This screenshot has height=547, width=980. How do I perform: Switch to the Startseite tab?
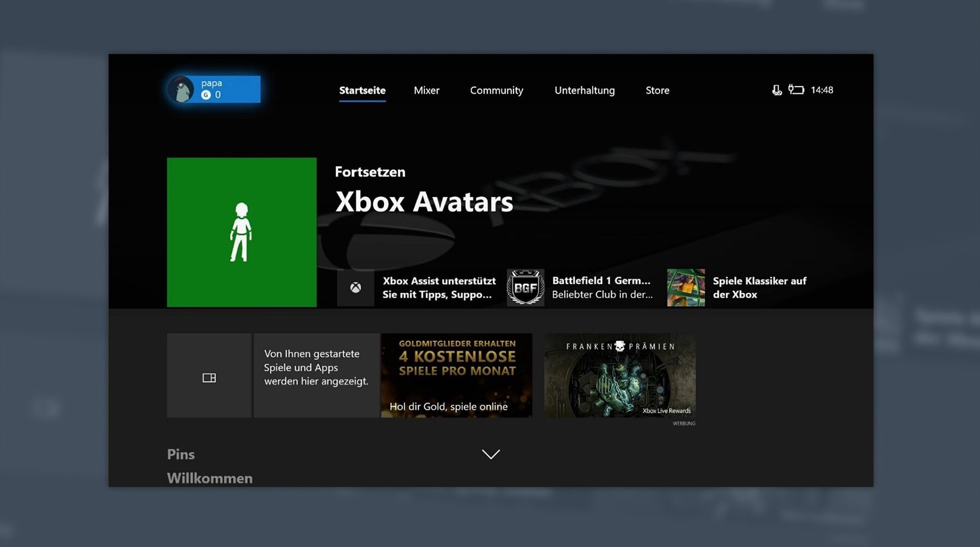click(362, 91)
